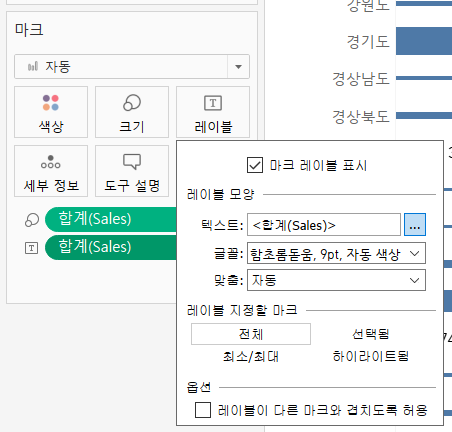
Task: Select 전체 marks to label
Action: [251, 334]
